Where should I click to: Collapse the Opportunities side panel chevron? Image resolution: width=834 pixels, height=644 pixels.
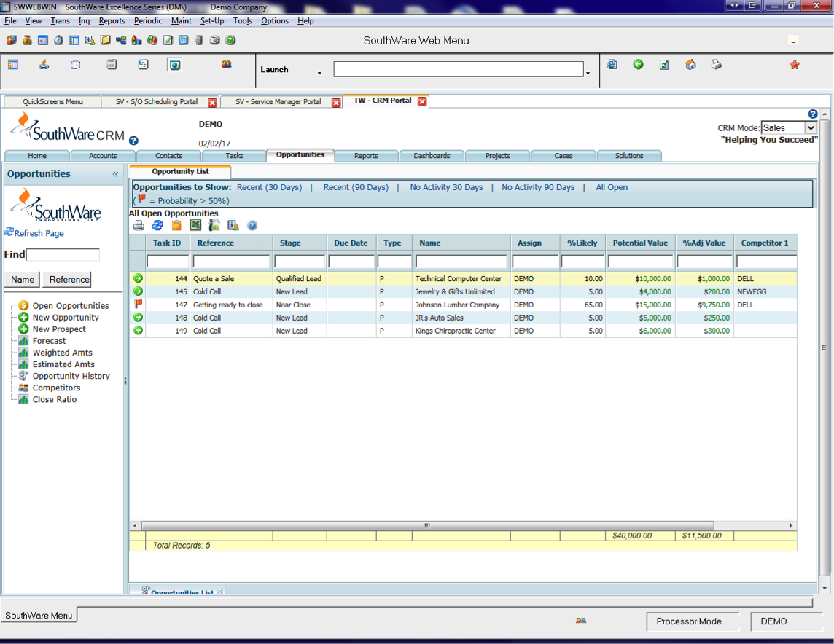pos(115,174)
